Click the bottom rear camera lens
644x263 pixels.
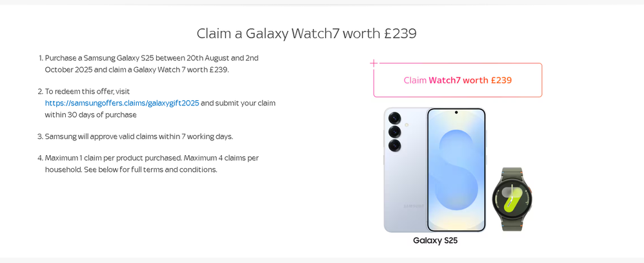tap(394, 145)
